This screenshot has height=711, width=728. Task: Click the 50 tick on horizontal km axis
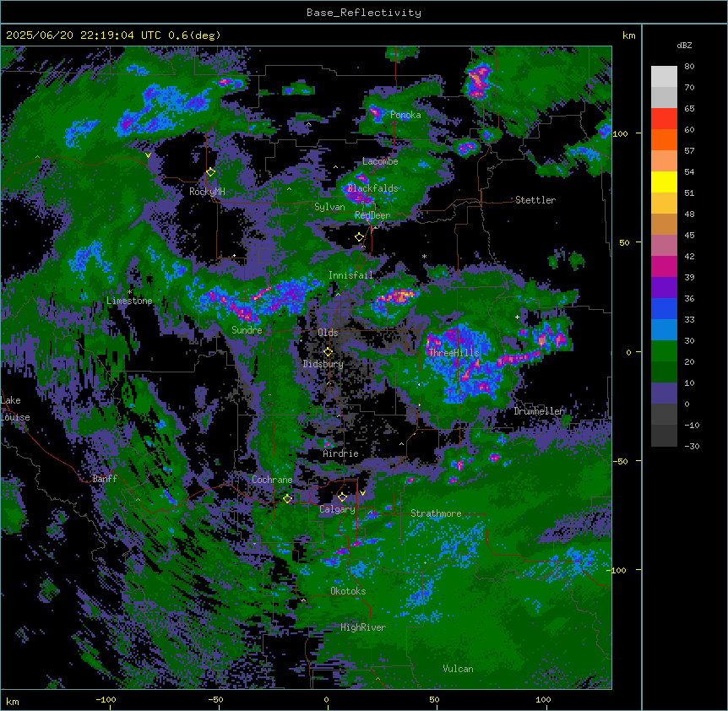tap(434, 699)
